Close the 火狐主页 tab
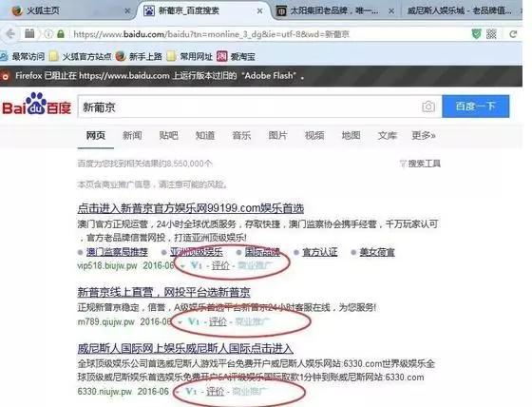Viewport: 532px width, 407px height. [127, 10]
